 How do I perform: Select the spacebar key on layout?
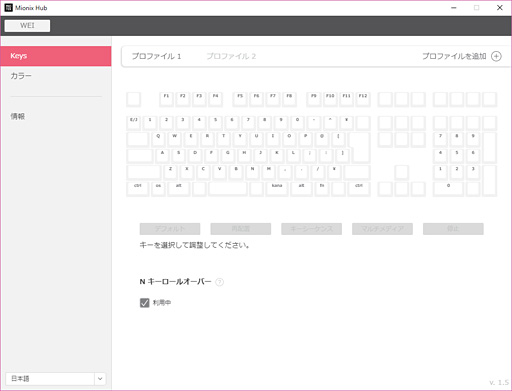tap(228, 189)
